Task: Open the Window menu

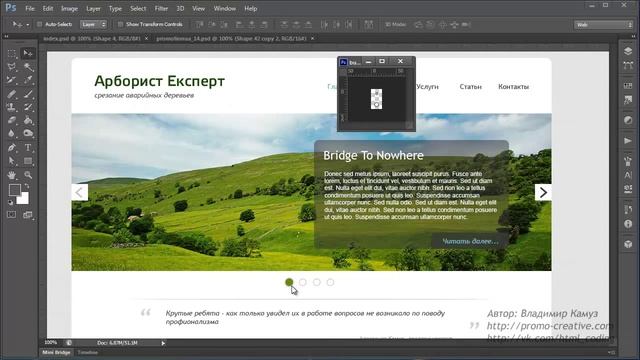Action: 224,9
